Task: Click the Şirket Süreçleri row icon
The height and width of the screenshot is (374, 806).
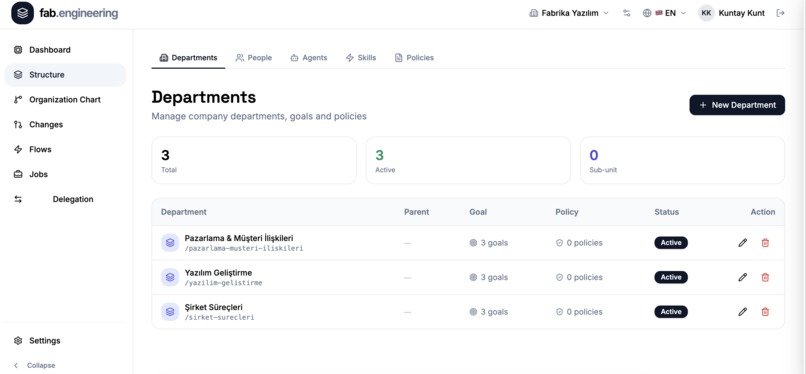Action: (170, 312)
